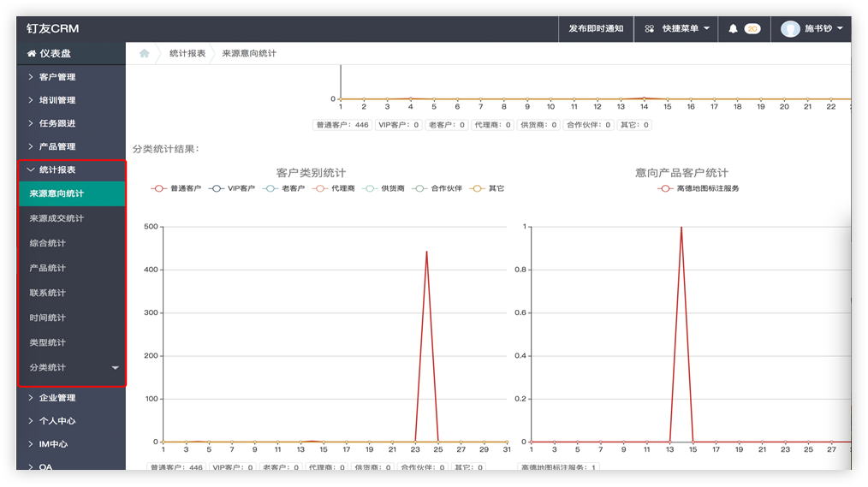Expand 培训管理 sidebar menu

[x=71, y=100]
